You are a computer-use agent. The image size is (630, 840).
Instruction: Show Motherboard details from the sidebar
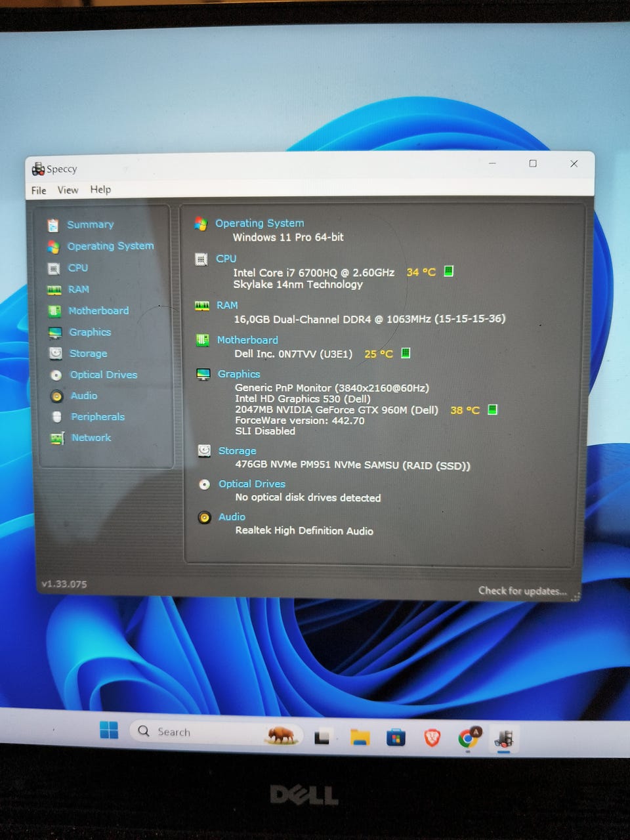(x=99, y=310)
